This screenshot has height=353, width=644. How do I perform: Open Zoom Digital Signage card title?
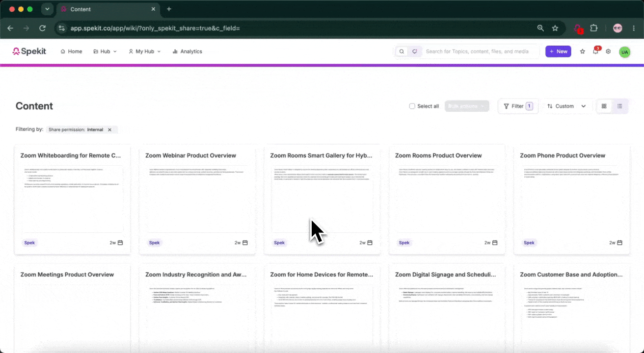click(x=446, y=275)
